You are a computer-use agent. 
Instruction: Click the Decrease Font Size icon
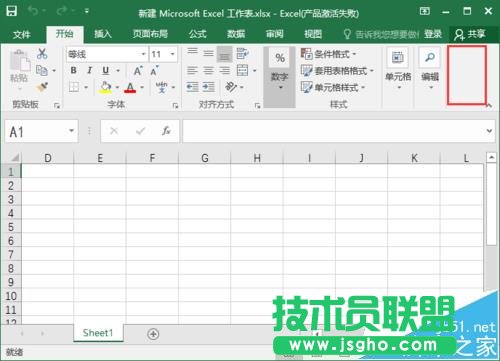point(154,71)
